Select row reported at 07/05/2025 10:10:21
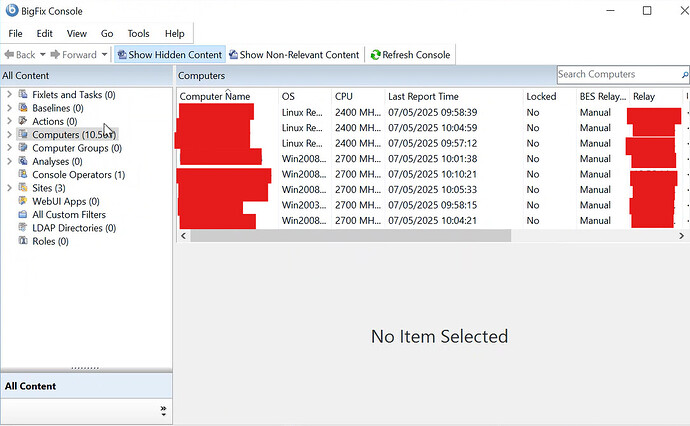690x426 pixels. click(x=432, y=174)
